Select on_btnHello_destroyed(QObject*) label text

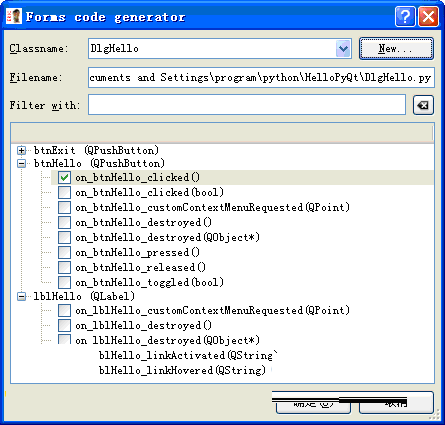[x=167, y=237]
